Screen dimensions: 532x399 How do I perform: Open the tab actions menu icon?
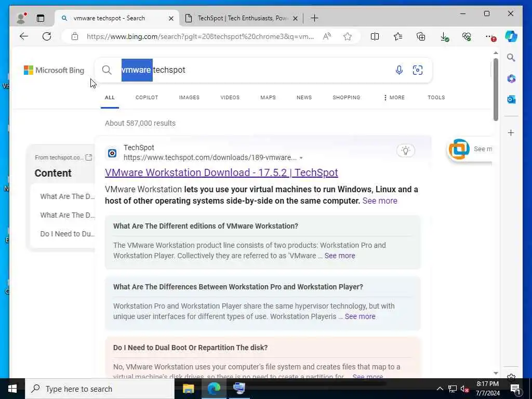point(41,18)
